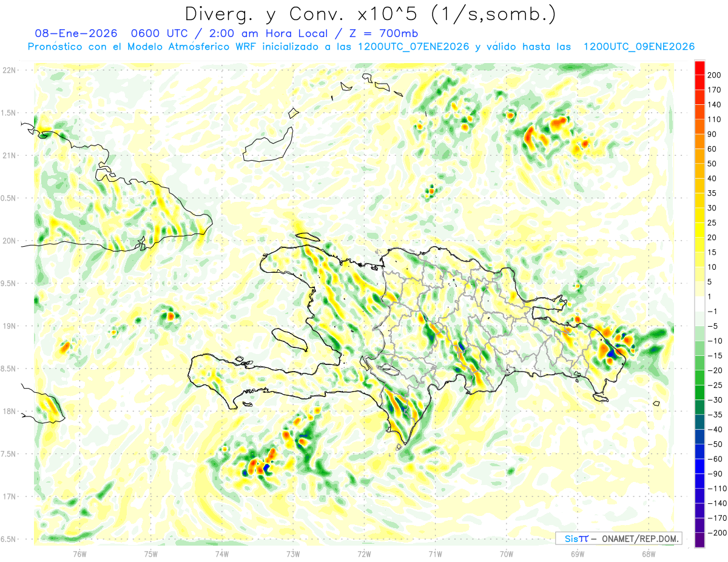Click the '17N' latitude label
The image size is (728, 562).
pos(8,497)
